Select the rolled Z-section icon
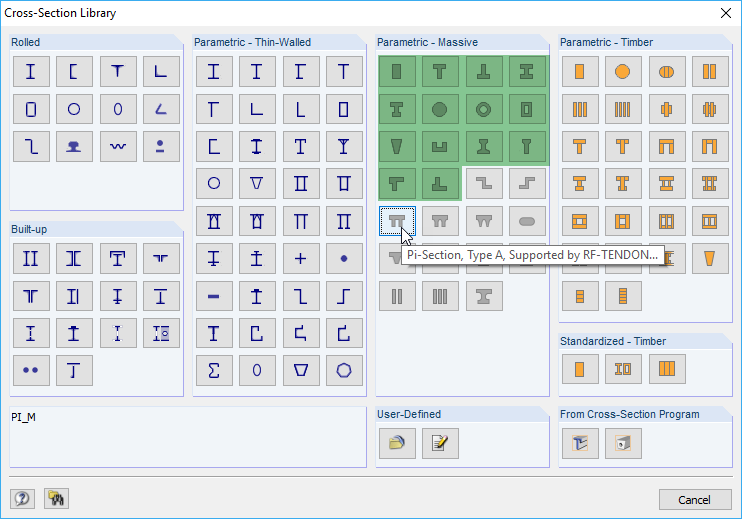 (x=31, y=147)
